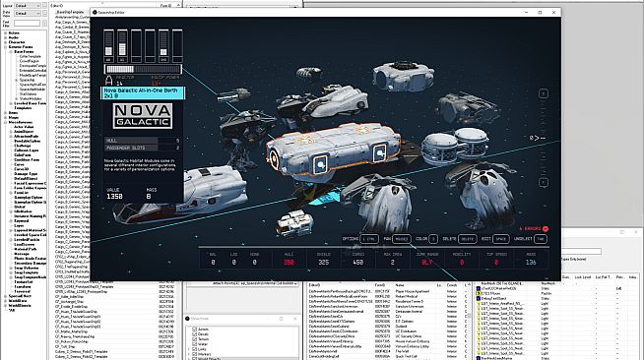Screen dimensions: 644x360
Task: Toggle the Markers checkbox in Show/Hide window
Action: [195, 354]
